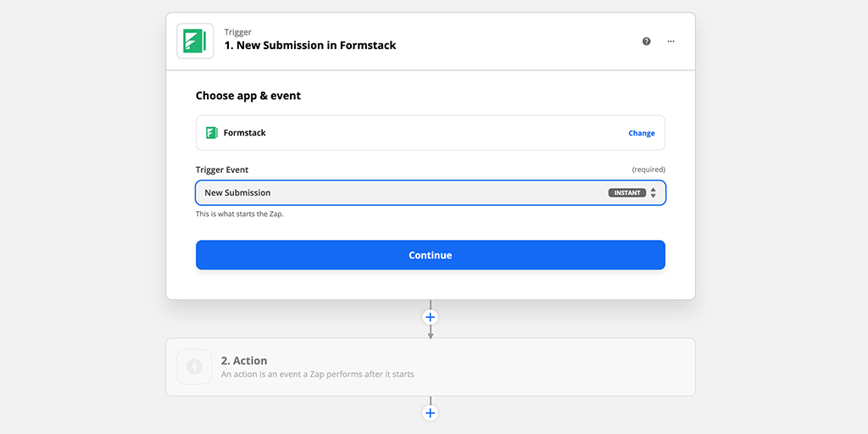This screenshot has width=868, height=434.
Task: Click the up-down arrows in Trigger Event field
Action: click(x=654, y=192)
